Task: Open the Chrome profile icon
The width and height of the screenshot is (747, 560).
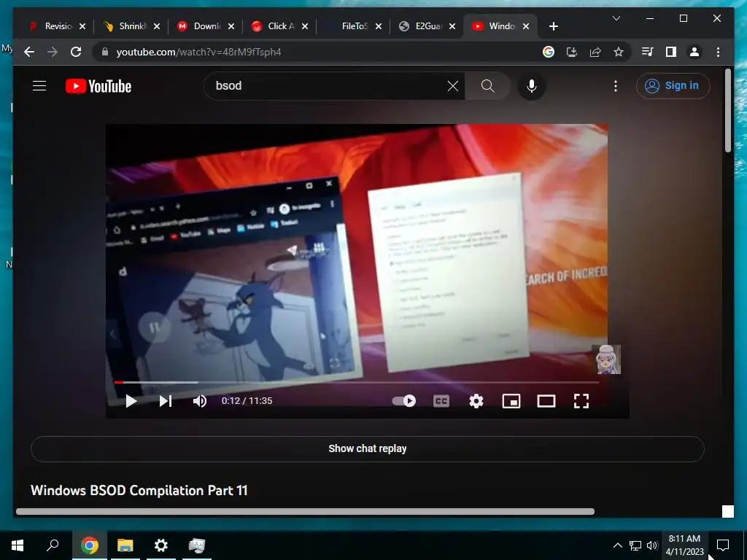Action: [x=694, y=52]
